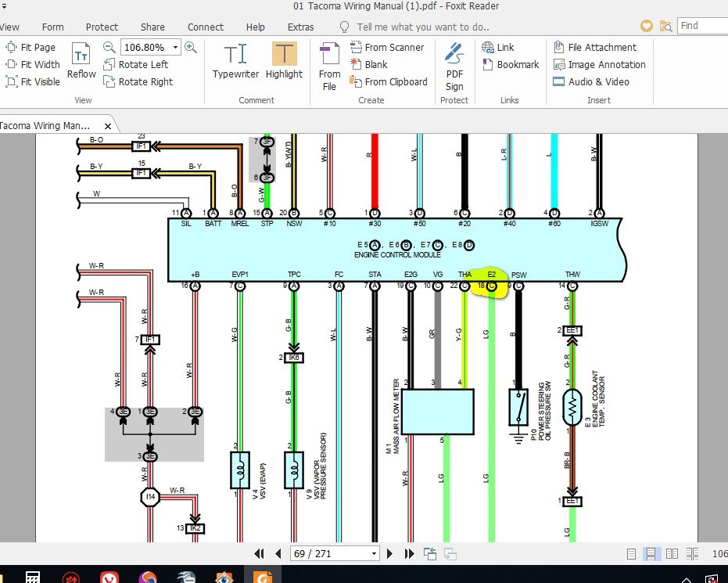Insert an Image Annotation
Screen dimensions: 728x583
pos(600,65)
